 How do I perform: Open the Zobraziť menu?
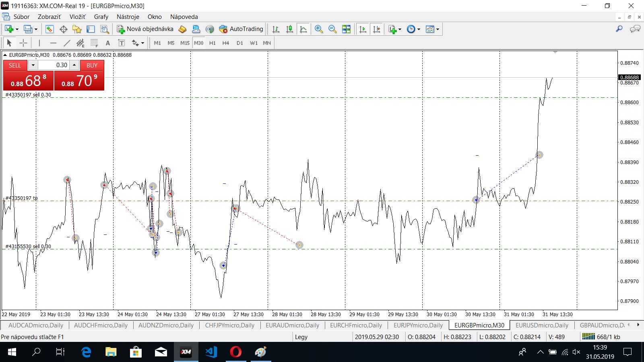tap(49, 16)
